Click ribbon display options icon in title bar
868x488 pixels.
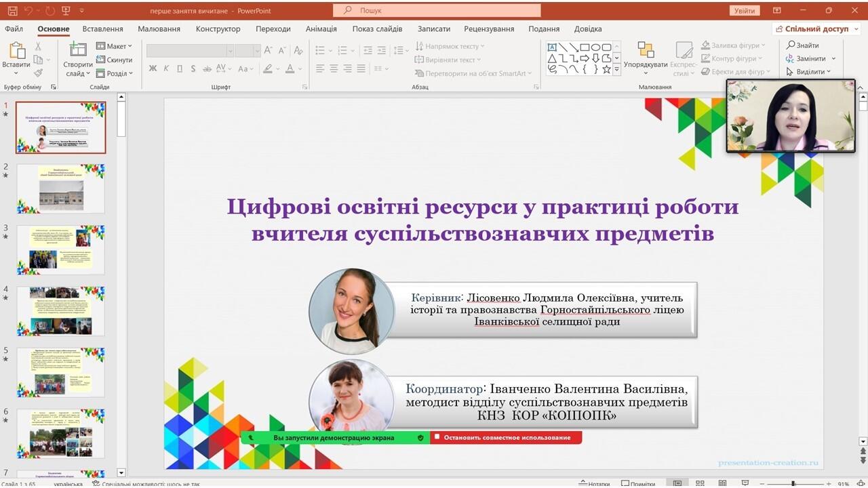coord(777,11)
